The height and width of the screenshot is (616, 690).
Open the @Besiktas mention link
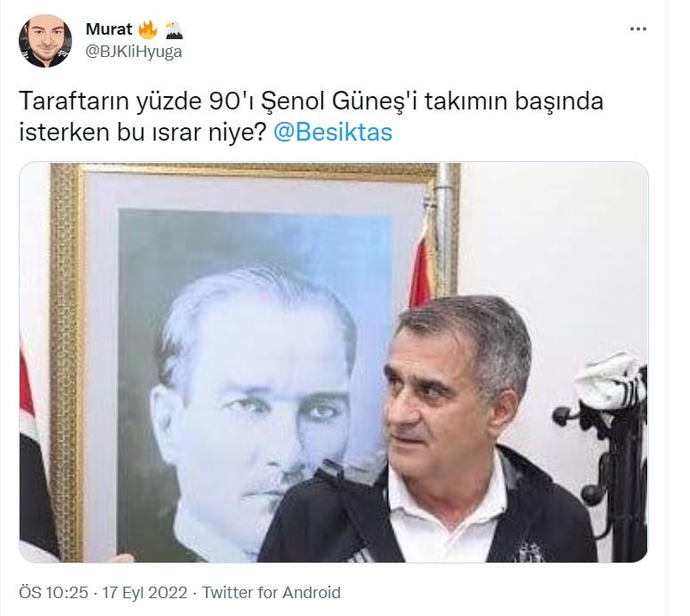tap(333, 133)
